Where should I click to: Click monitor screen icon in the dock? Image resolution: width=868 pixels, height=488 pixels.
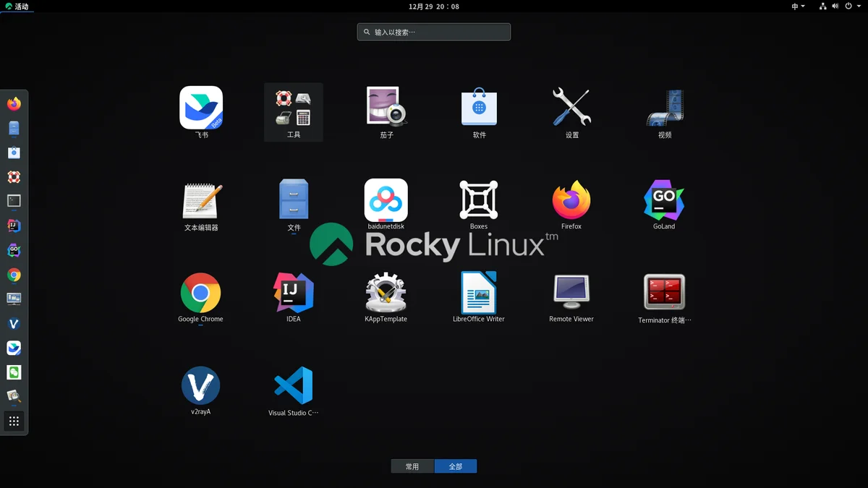pos(14,299)
